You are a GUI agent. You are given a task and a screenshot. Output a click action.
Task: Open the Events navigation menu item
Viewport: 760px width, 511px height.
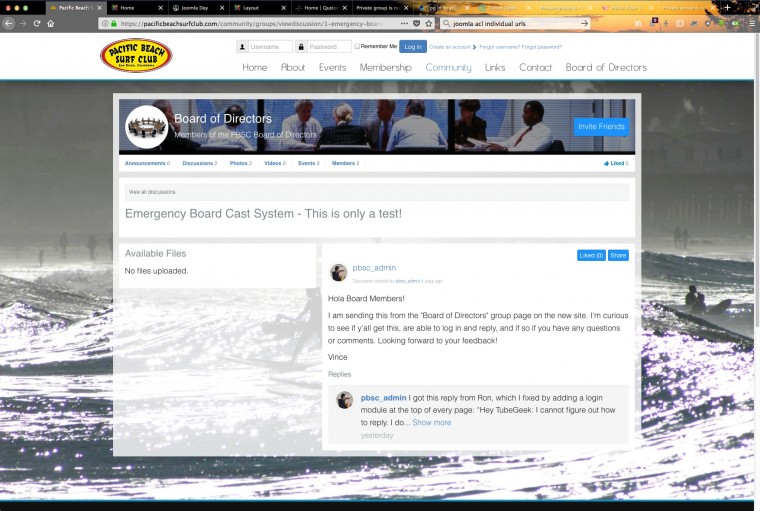[x=332, y=67]
